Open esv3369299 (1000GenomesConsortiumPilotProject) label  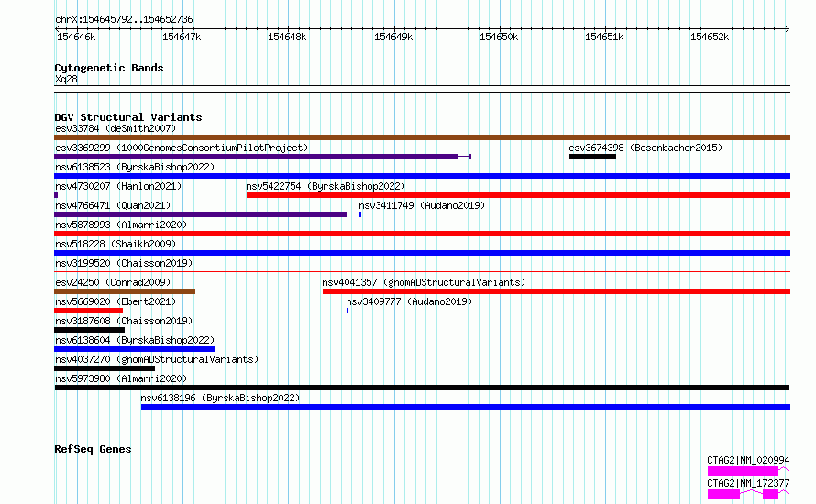[x=182, y=148]
